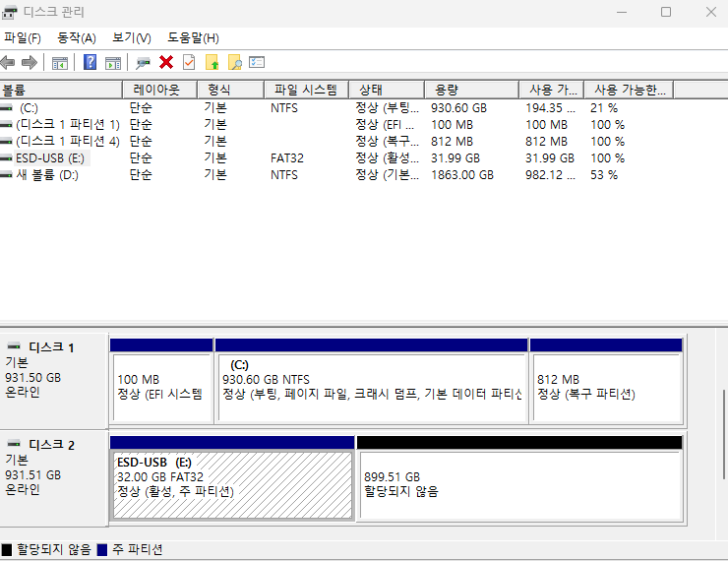728x561 pixels.
Task: Click the 53 % free space cell
Action: click(x=604, y=175)
